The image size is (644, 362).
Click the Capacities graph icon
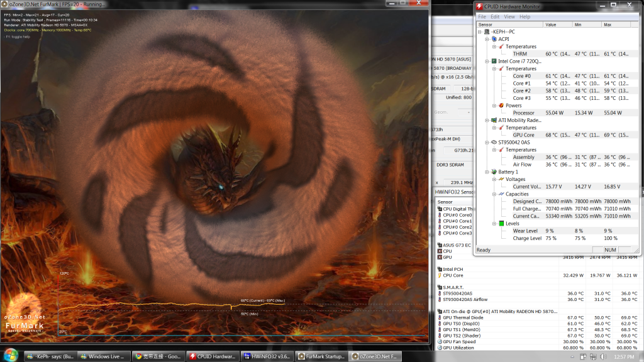[501, 194]
